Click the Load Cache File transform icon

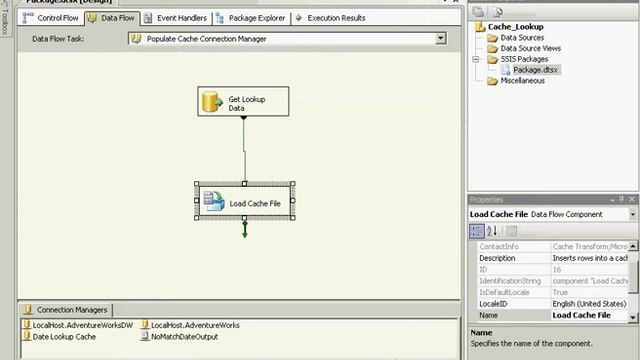pos(214,201)
